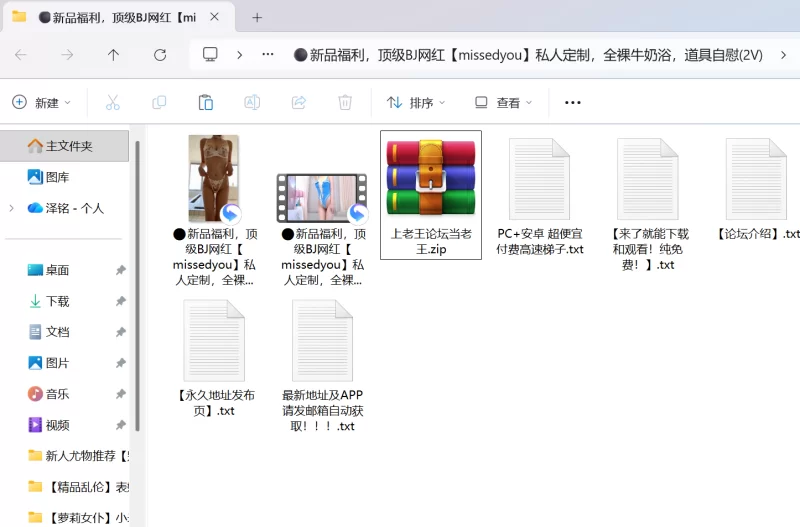Expand the 泽铭 - 个人 OneDrive tree node
Image resolution: width=800 pixels, height=527 pixels.
[x=11, y=208]
